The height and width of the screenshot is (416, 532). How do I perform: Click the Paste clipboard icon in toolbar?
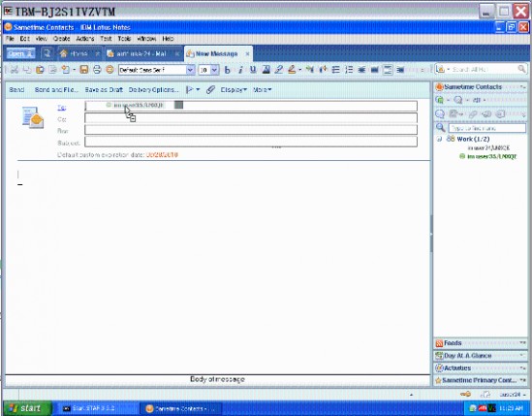[40, 70]
